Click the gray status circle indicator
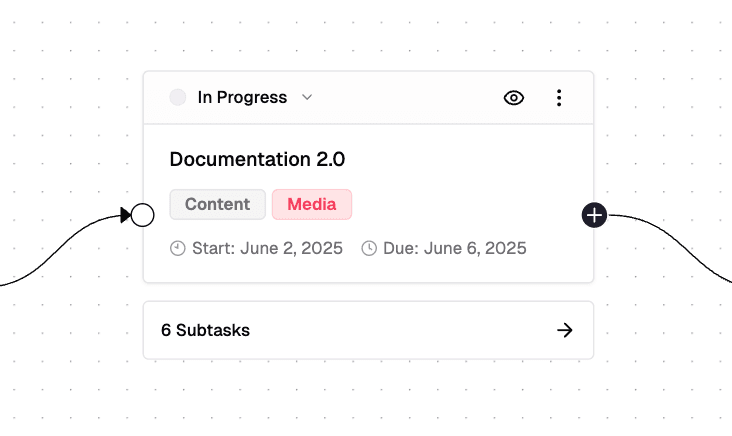 coord(178,98)
